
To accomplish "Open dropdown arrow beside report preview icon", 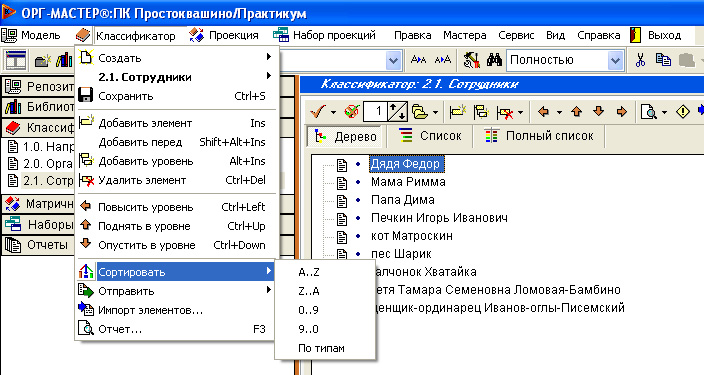I will point(664,112).
